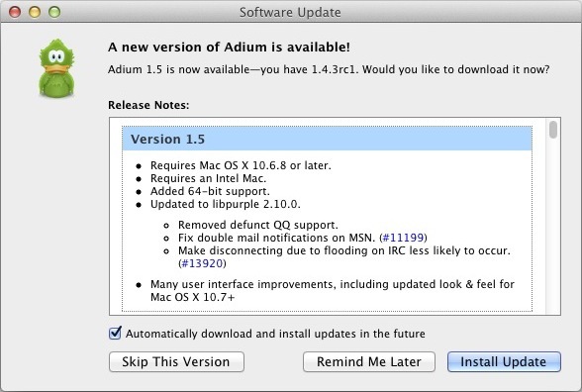Close the Software Update window
The width and height of the screenshot is (582, 392).
15,12
